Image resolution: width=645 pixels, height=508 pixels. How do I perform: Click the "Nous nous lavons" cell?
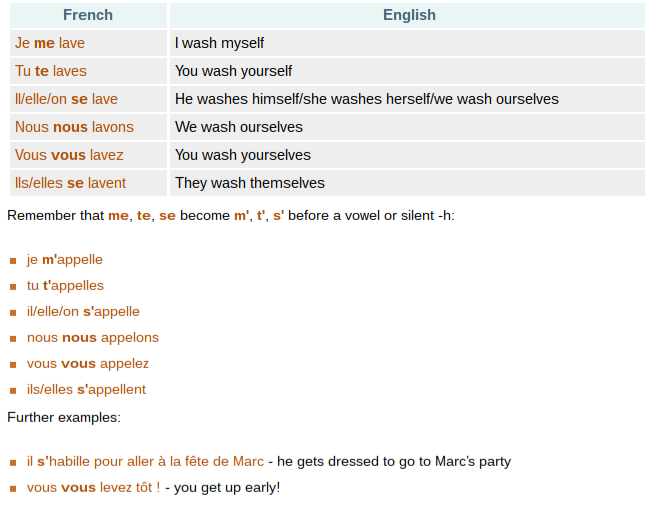[74, 127]
